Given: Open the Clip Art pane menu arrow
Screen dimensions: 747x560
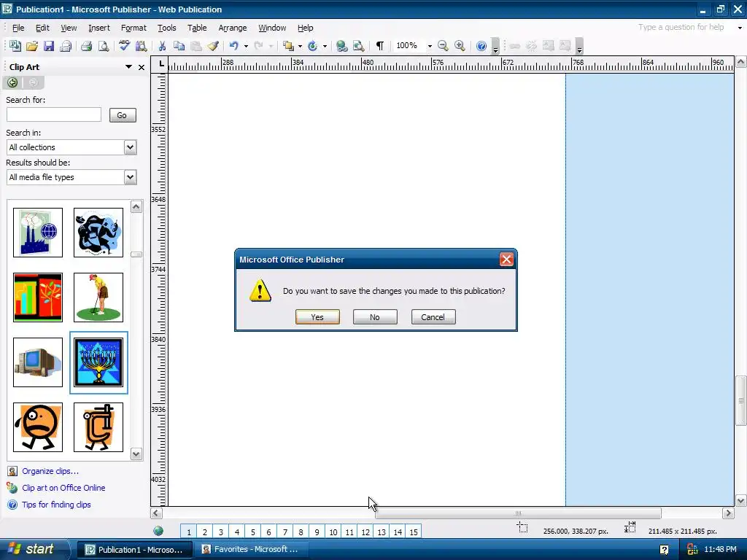Looking at the screenshot, I should coord(128,66).
